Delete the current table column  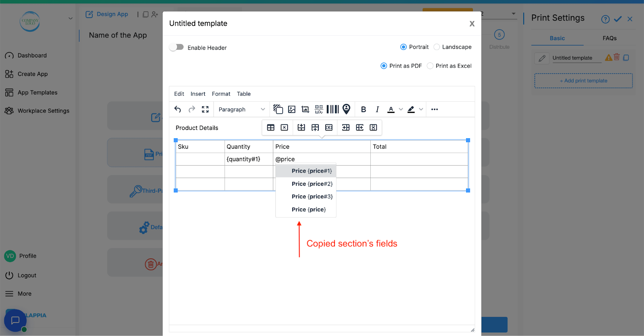tap(374, 127)
